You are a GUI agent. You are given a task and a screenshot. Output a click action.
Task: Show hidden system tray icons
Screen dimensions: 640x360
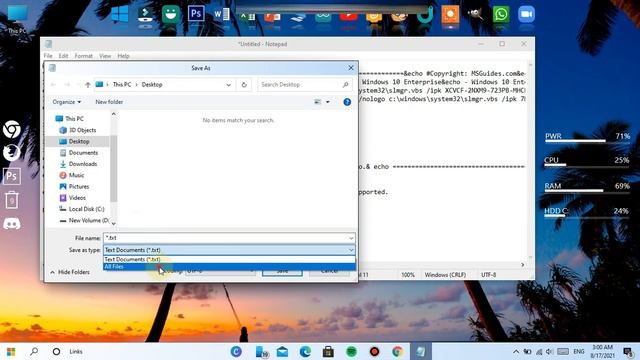pyautogui.click(x=516, y=351)
